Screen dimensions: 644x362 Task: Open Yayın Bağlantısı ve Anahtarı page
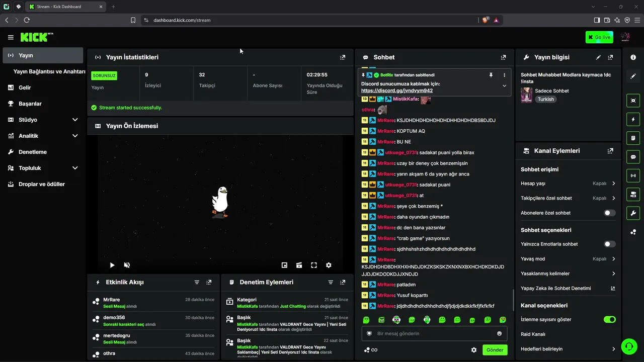[49, 71]
